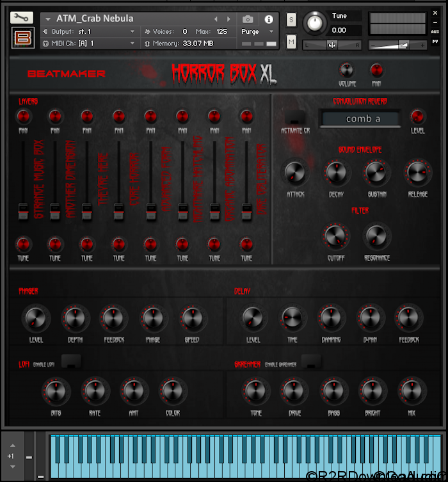Click the Convolution Reverb Level knob
The height and width of the screenshot is (482, 448).
(417, 116)
